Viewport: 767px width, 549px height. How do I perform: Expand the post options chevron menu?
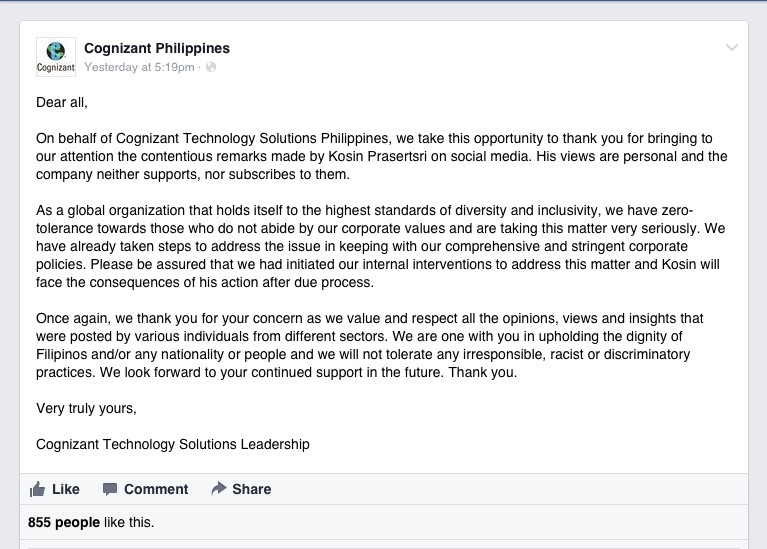click(x=732, y=47)
